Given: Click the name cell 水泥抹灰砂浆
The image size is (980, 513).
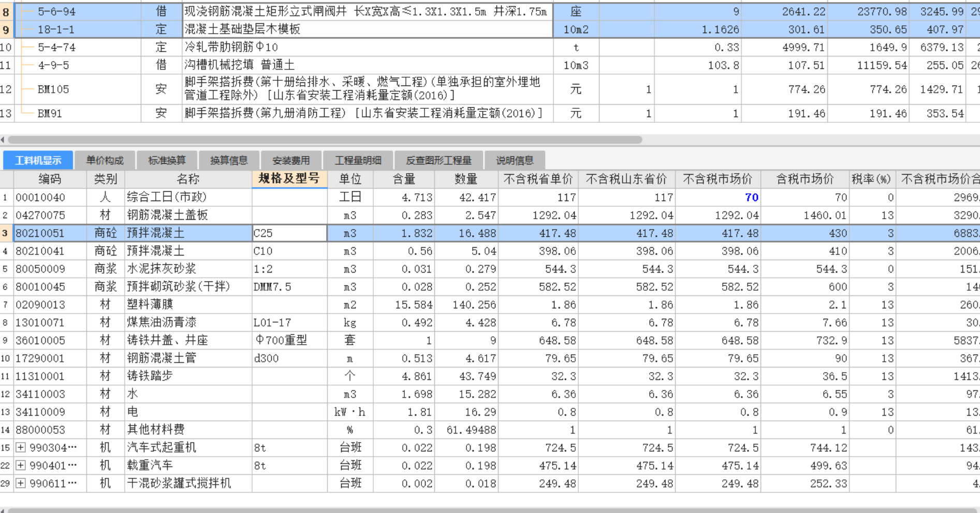Looking at the screenshot, I should [188, 269].
